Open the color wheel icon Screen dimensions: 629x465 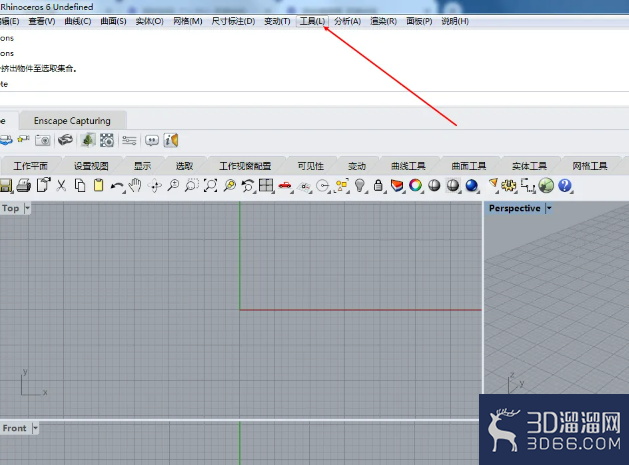[x=415, y=185]
